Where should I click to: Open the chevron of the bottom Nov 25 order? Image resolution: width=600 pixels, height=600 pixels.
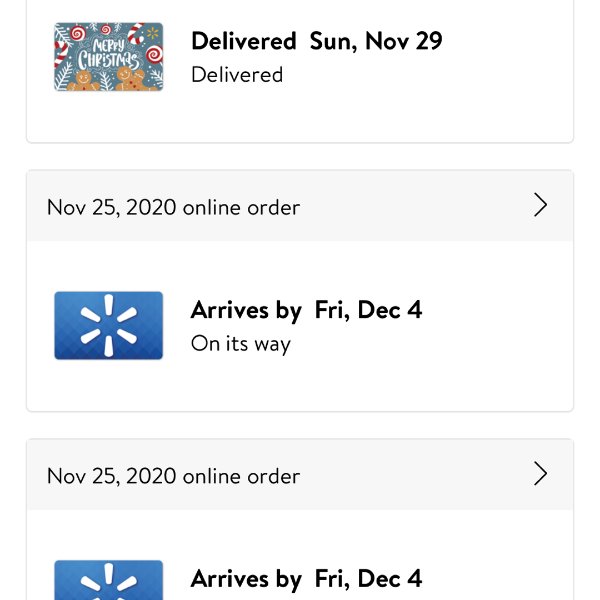pos(540,474)
